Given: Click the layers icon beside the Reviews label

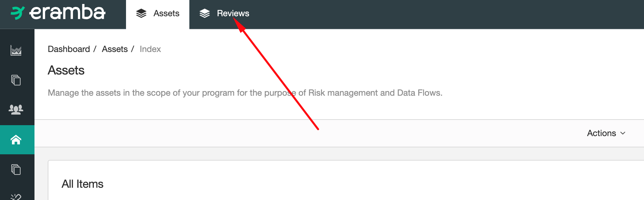Looking at the screenshot, I should 205,13.
